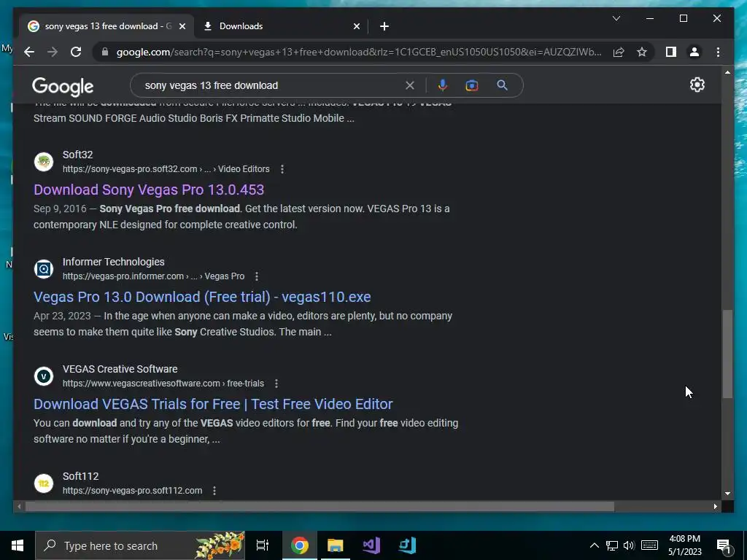
Task: Select the sony vegas 13 free download tab
Action: [107, 26]
